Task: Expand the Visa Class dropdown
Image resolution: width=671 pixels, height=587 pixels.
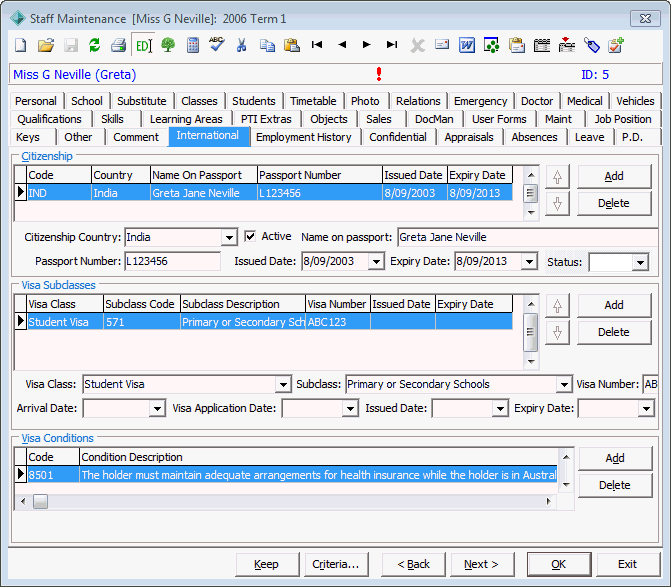Action: click(283, 385)
